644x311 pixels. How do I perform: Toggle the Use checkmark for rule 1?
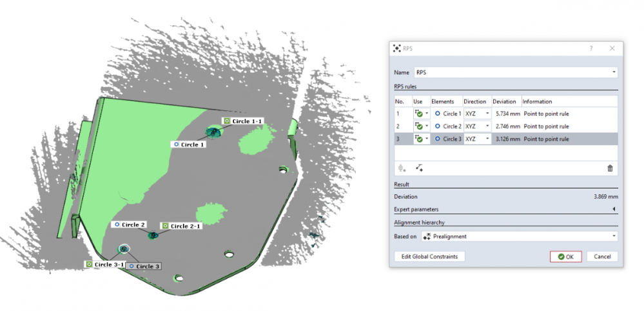418,114
